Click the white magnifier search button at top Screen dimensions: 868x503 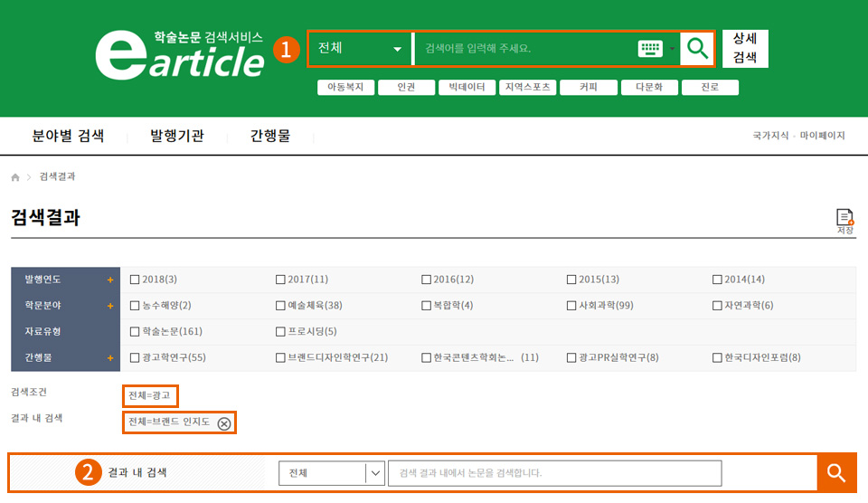pyautogui.click(x=697, y=49)
